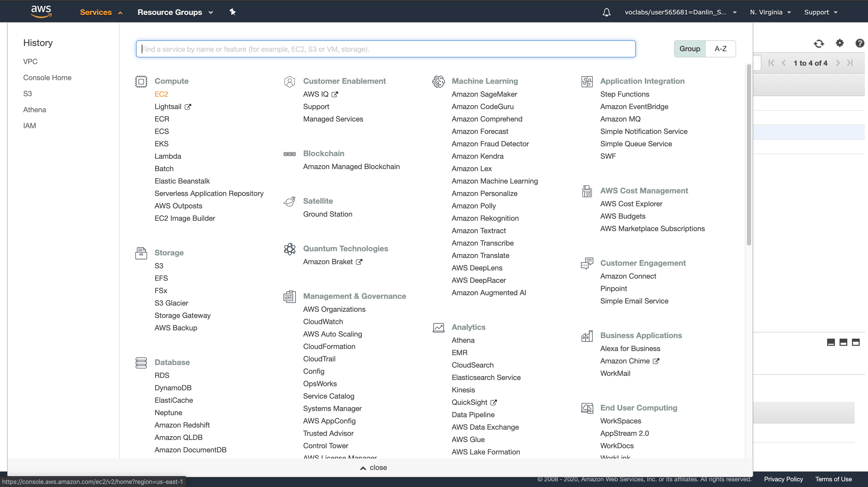Viewport: 868px width, 487px height.
Task: Click the refresh icon on the right
Action: pos(818,43)
